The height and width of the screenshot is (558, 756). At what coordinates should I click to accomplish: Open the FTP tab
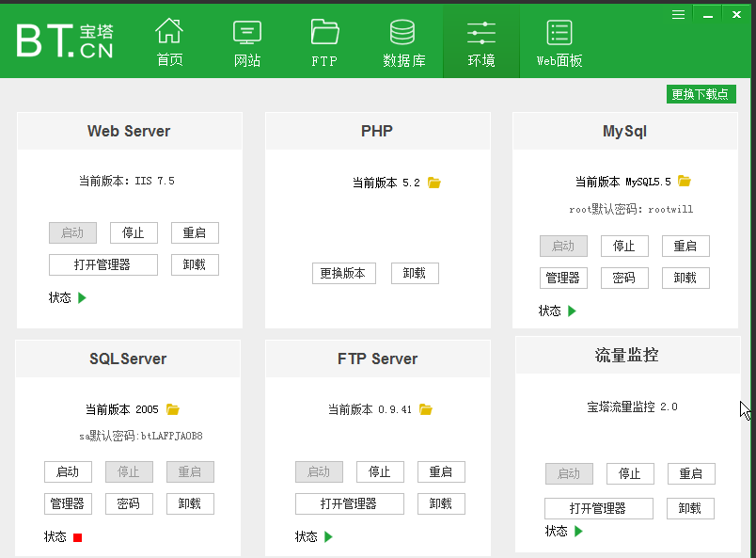[324, 42]
